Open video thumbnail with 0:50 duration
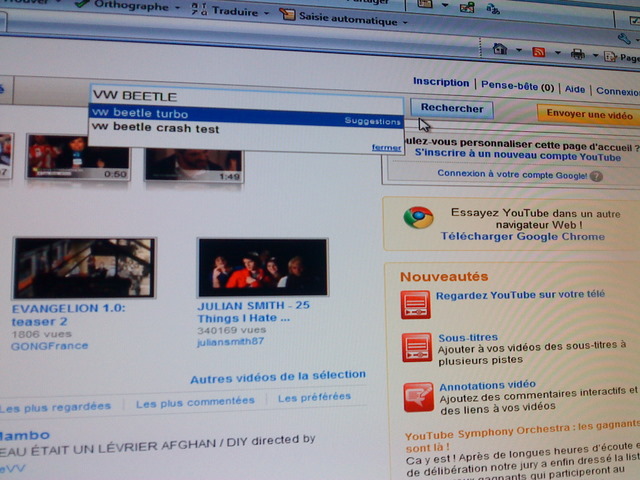640x480 pixels. [x=78, y=157]
